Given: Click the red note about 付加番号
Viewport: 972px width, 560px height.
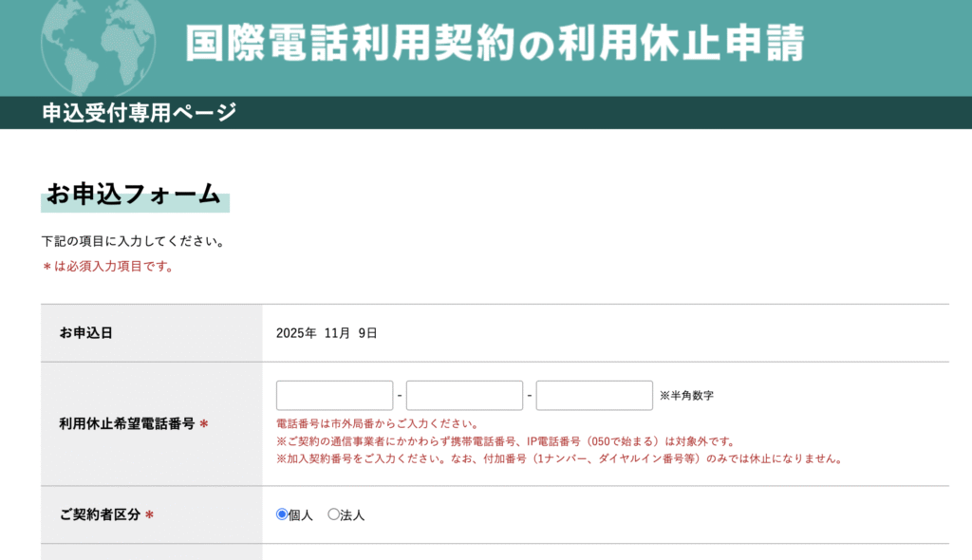Looking at the screenshot, I should click(559, 458).
